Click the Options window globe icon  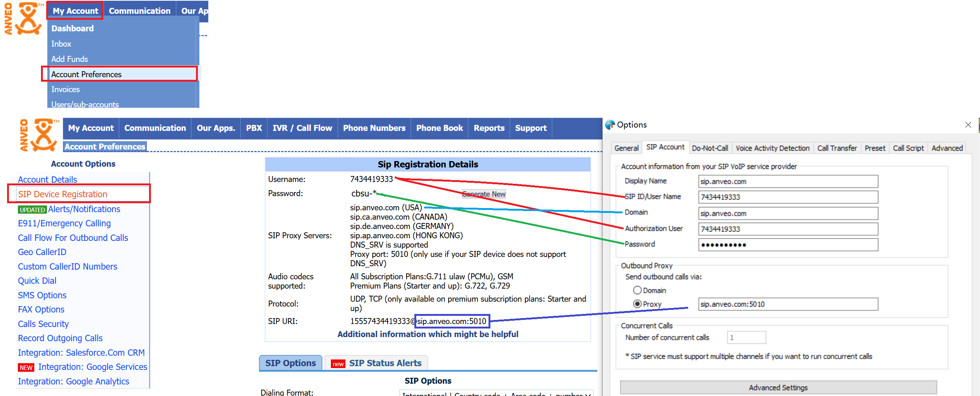610,125
